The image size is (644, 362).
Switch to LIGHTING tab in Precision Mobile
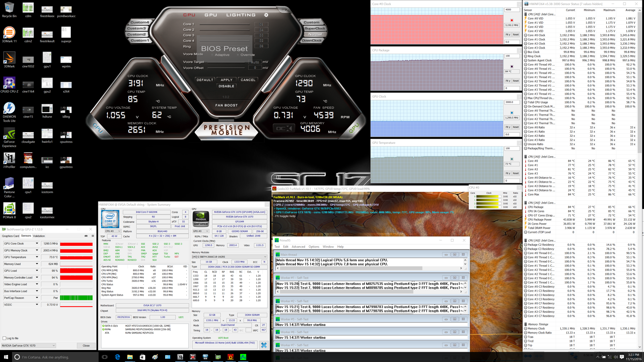pyautogui.click(x=241, y=15)
